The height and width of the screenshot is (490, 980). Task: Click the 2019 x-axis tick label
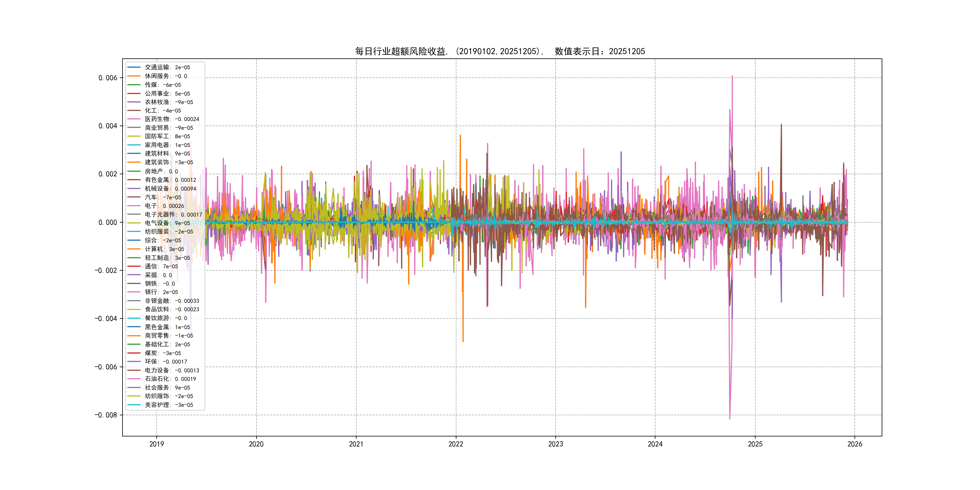pyautogui.click(x=156, y=444)
